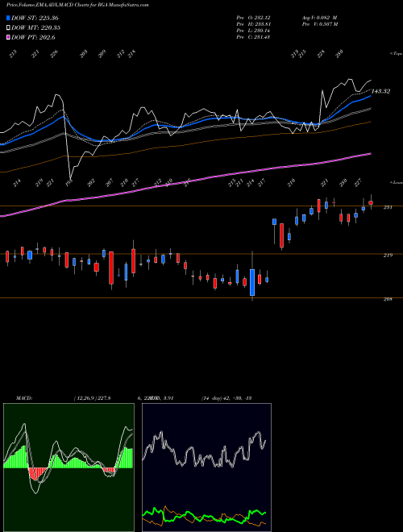Open the green MACD histogram panel
The width and height of the screenshot is (403, 532).
pos(69,468)
